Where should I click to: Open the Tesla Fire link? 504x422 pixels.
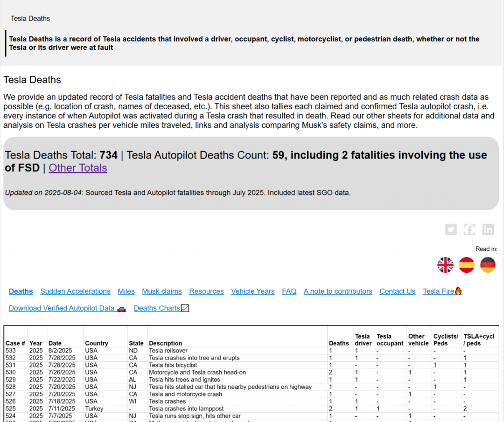coord(442,291)
